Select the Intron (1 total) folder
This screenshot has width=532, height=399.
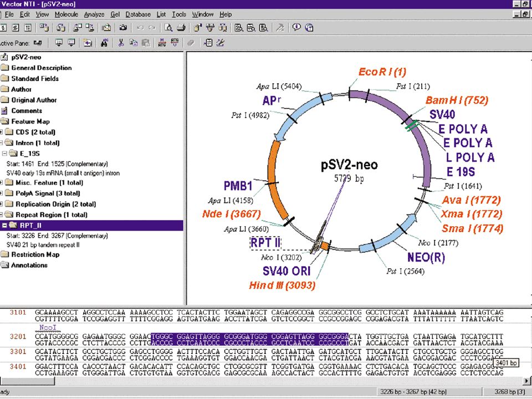(37, 143)
